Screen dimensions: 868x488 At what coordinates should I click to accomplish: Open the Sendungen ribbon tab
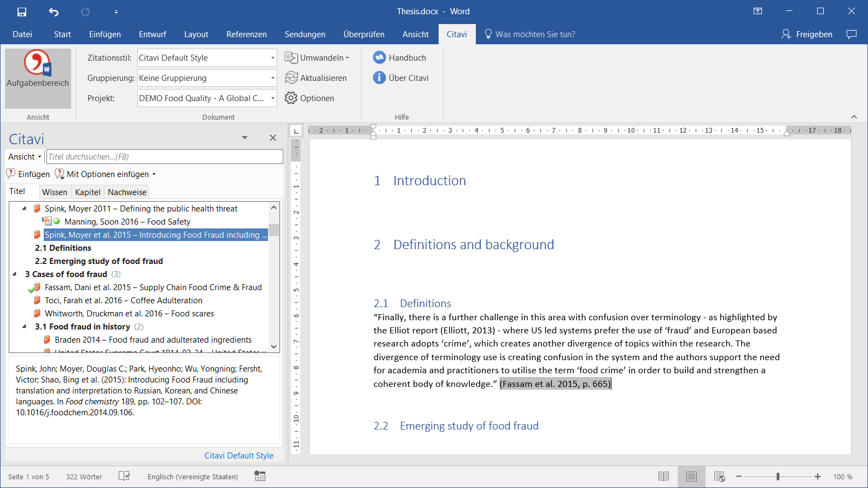tap(305, 34)
